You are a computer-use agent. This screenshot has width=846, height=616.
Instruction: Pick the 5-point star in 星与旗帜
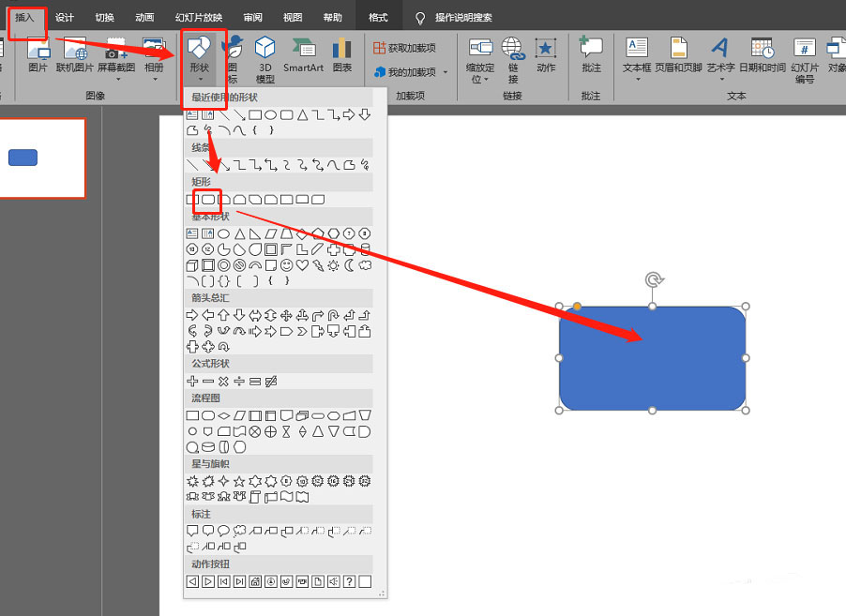[239, 481]
